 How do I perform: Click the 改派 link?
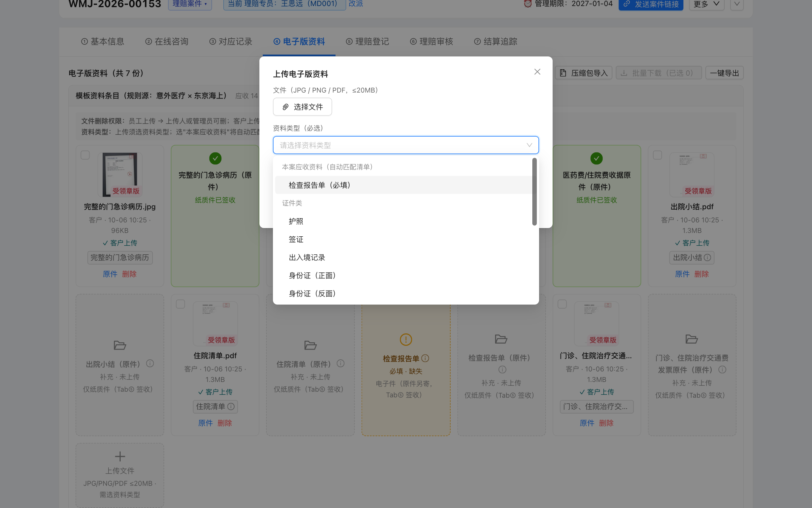tap(356, 4)
